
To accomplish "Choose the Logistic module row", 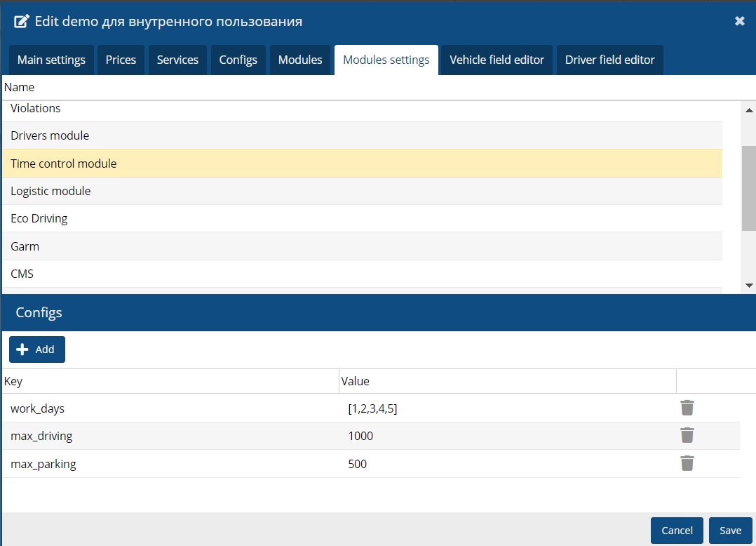I will pos(50,191).
